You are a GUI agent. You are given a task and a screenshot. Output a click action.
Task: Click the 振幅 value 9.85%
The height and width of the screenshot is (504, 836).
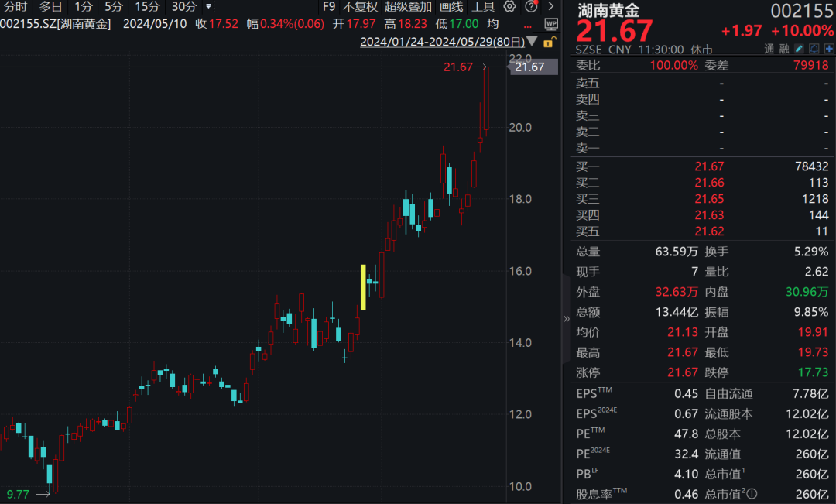coord(811,312)
